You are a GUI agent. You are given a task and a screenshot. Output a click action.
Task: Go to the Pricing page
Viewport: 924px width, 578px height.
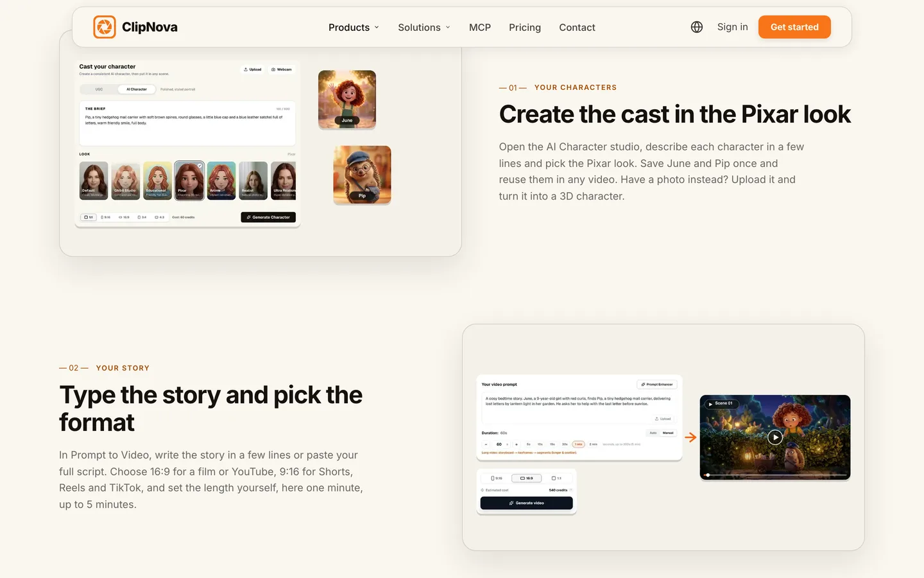tap(525, 28)
